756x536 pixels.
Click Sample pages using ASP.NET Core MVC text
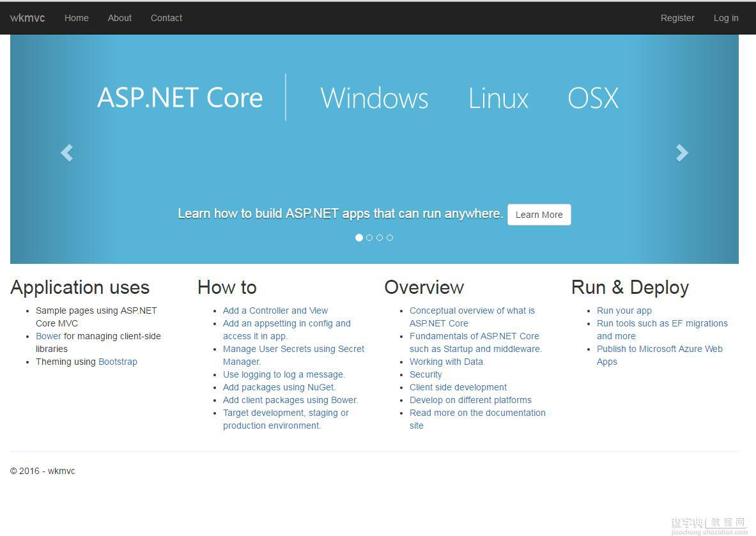pos(96,317)
